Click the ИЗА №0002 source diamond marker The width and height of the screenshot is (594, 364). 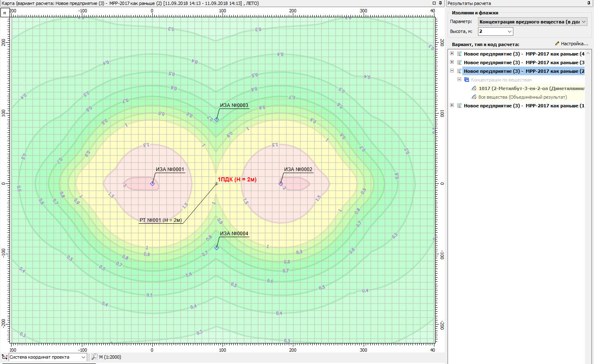click(x=281, y=183)
